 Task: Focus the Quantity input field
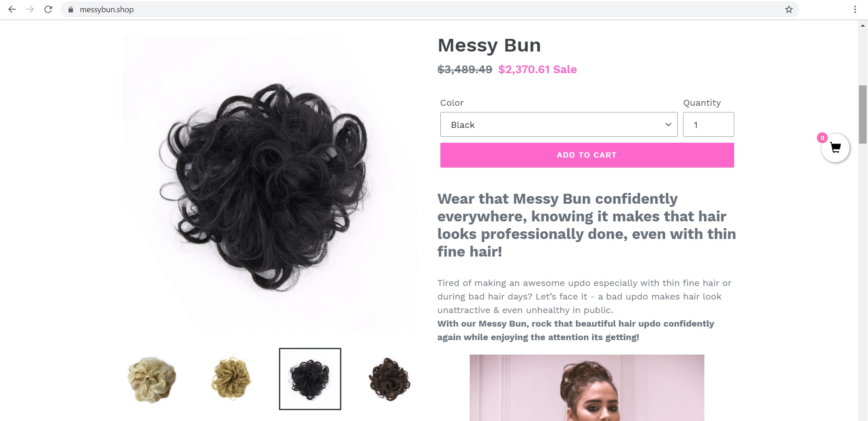tap(708, 125)
